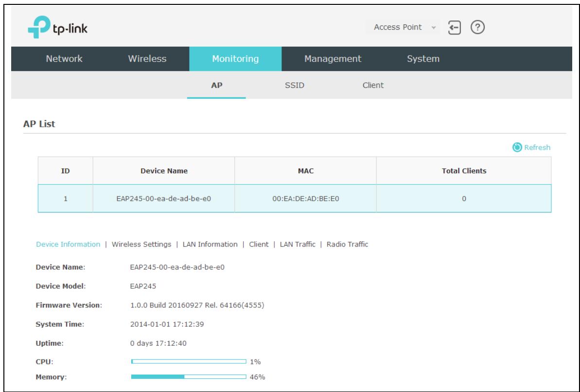Click the tp-link logo
This screenshot has height=392, width=580.
tap(58, 27)
